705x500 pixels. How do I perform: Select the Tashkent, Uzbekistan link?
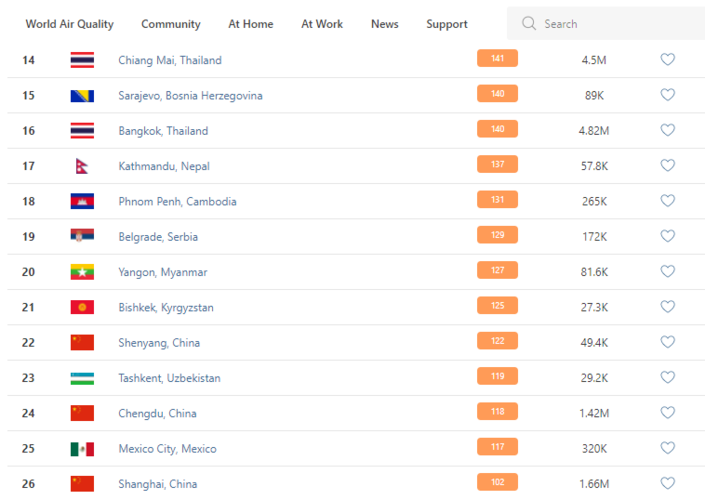coord(169,378)
